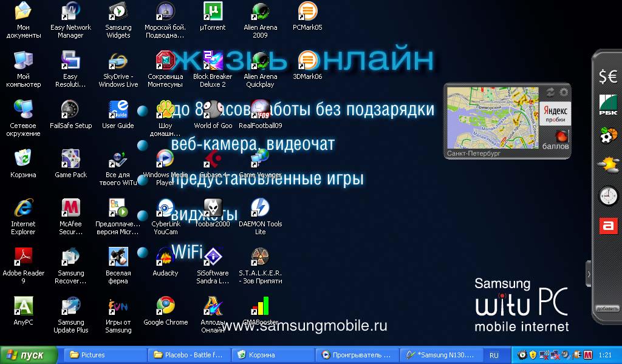This screenshot has height=364, width=622.
Task: Open SiSoftware Sandra shortcut
Action: 213,257
